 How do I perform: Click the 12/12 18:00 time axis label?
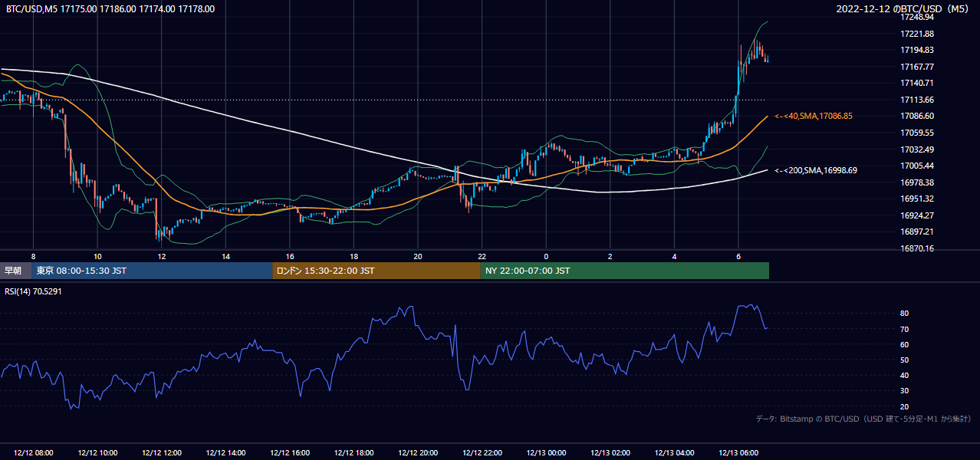[x=354, y=453]
